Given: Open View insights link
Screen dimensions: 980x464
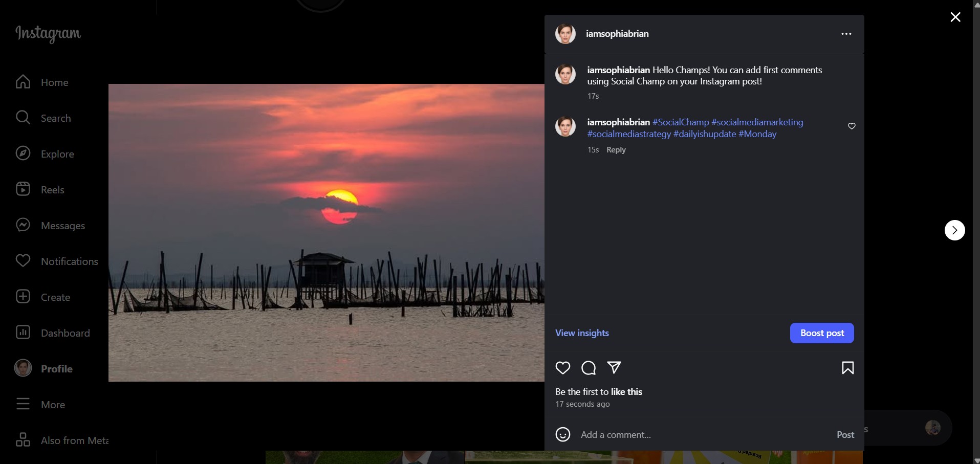Looking at the screenshot, I should 582,333.
